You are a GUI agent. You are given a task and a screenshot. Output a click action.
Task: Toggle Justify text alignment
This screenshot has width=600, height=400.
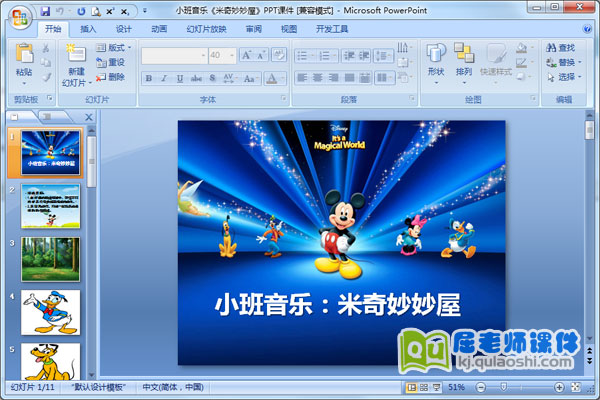pyautogui.click(x=349, y=78)
